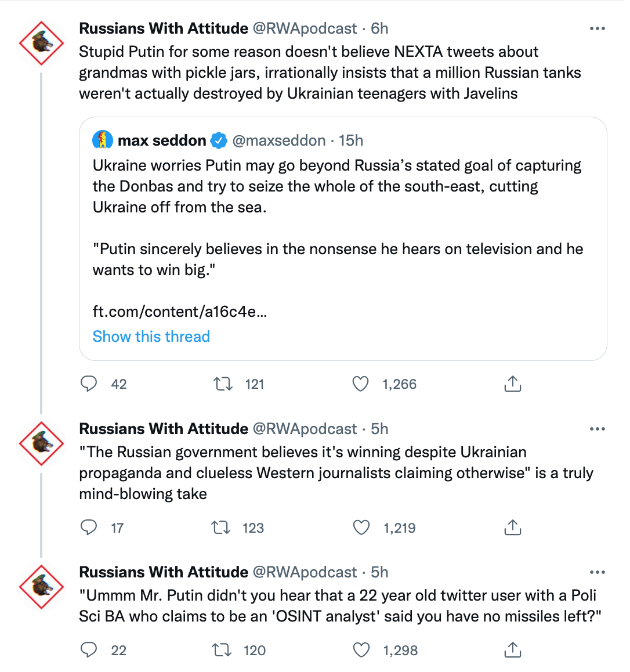The height and width of the screenshot is (672, 630).
Task: Retweet the tweet with 123 retweets
Action: [x=222, y=527]
